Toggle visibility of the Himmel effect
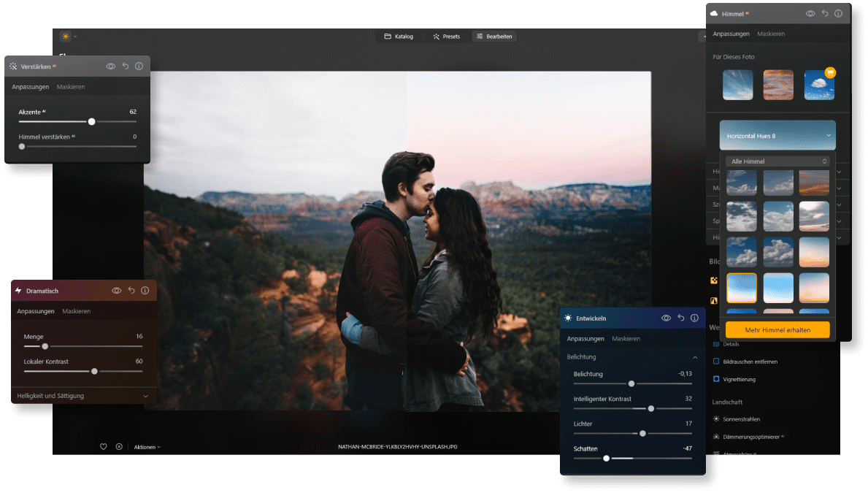868x493 pixels. tap(810, 14)
